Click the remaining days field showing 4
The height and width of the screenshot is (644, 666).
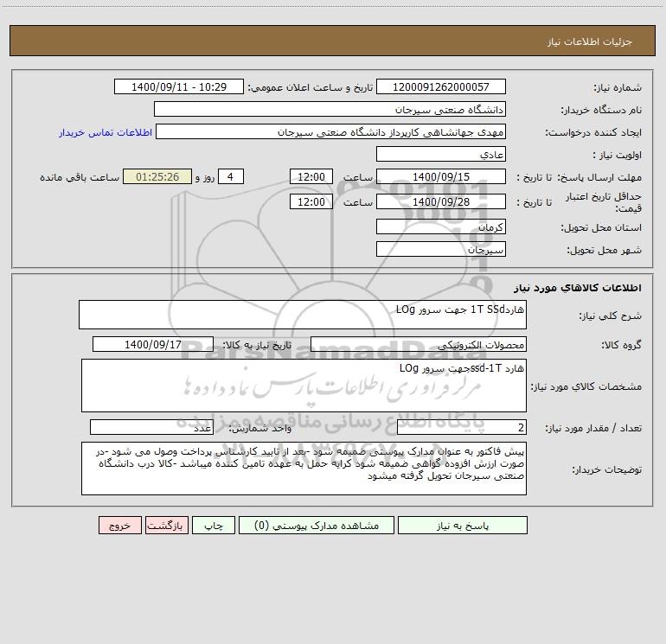[x=231, y=176]
